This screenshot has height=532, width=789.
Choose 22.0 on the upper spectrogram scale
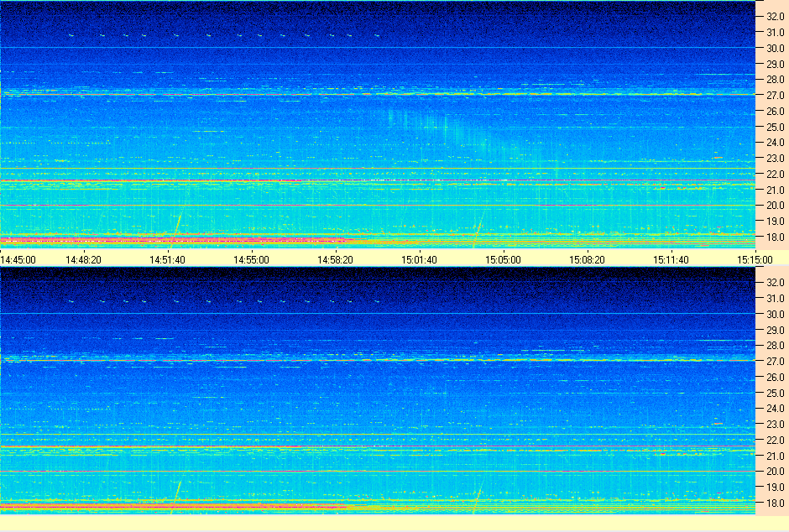pyautogui.click(x=776, y=174)
